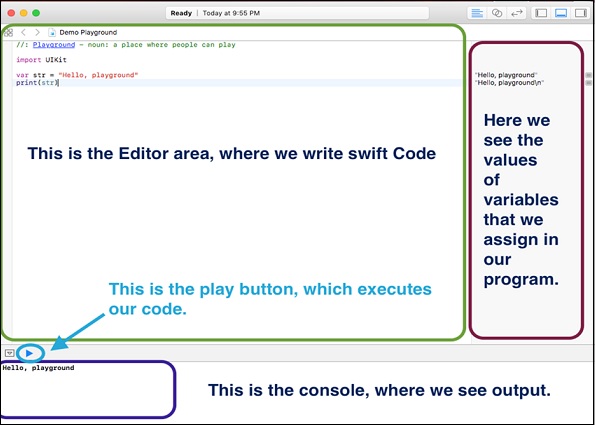Follow the Playground link in the comment
The width and height of the screenshot is (595, 425).
(x=54, y=45)
